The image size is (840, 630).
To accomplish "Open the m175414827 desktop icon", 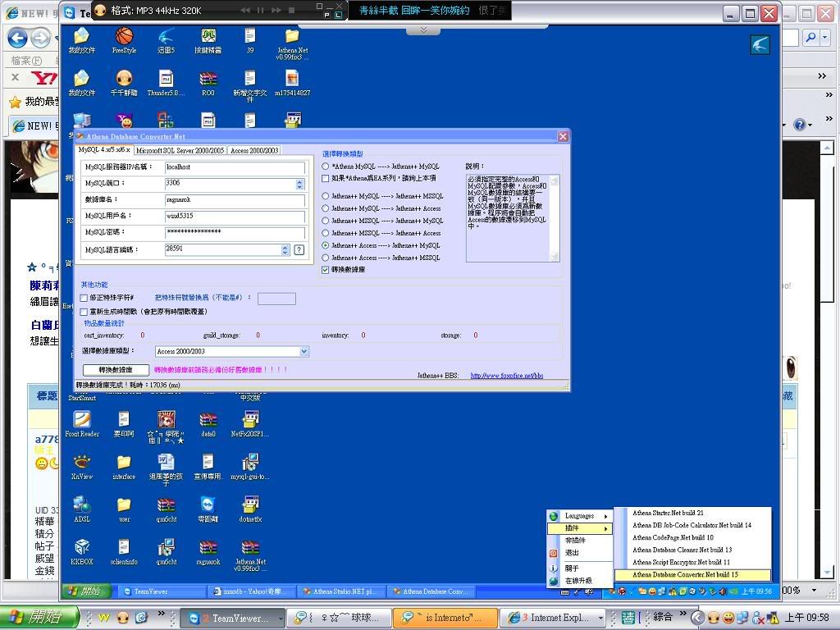I will 293,83.
